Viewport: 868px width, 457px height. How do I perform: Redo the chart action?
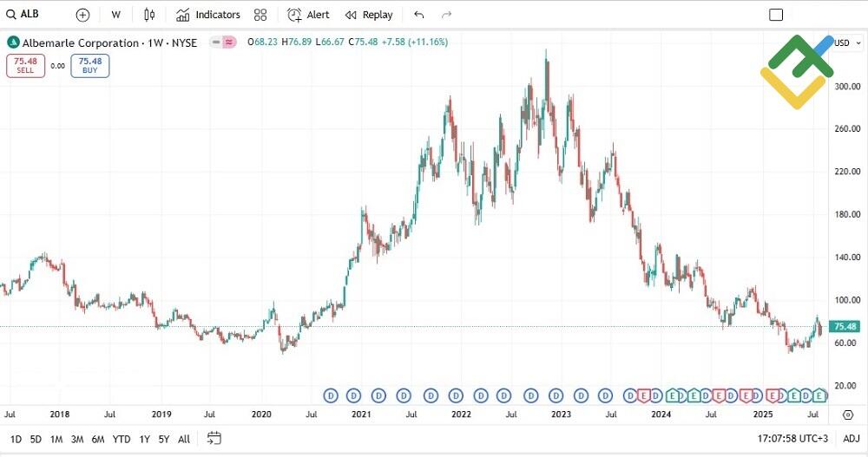[x=447, y=15]
